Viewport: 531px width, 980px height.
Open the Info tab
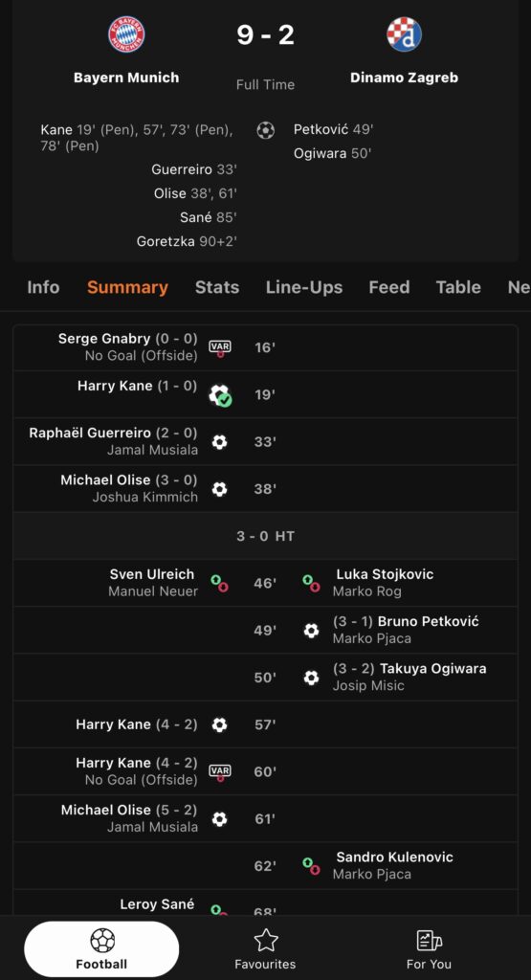pos(43,287)
